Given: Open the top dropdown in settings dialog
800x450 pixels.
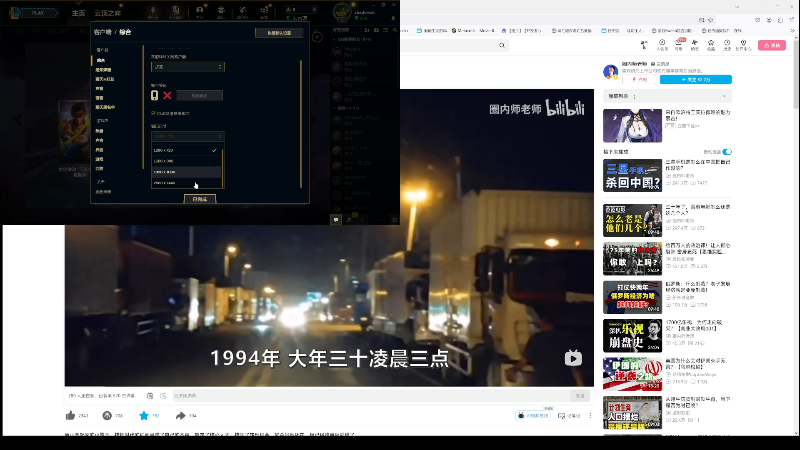Looking at the screenshot, I should (x=187, y=67).
